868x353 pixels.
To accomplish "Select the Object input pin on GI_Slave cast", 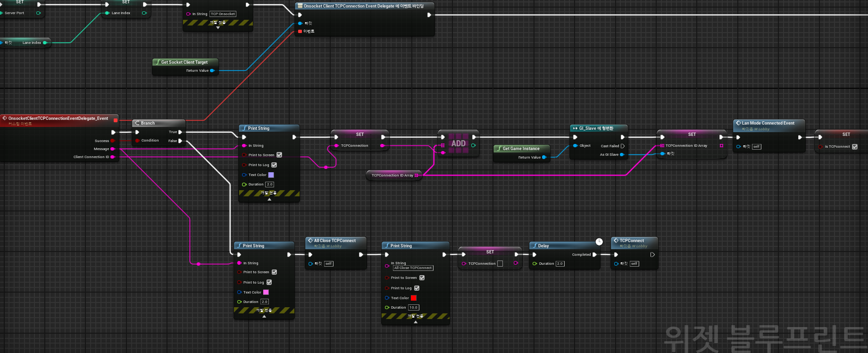I will point(575,146).
